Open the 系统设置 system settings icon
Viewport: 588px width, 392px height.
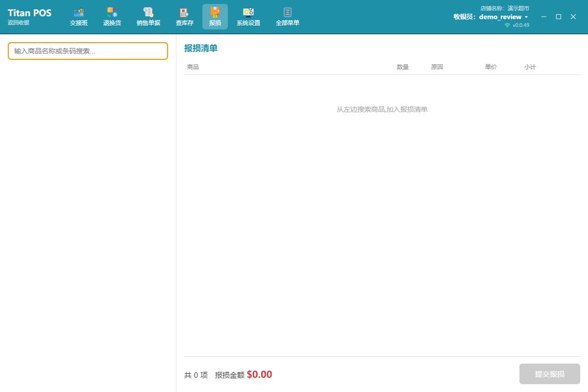tap(248, 17)
